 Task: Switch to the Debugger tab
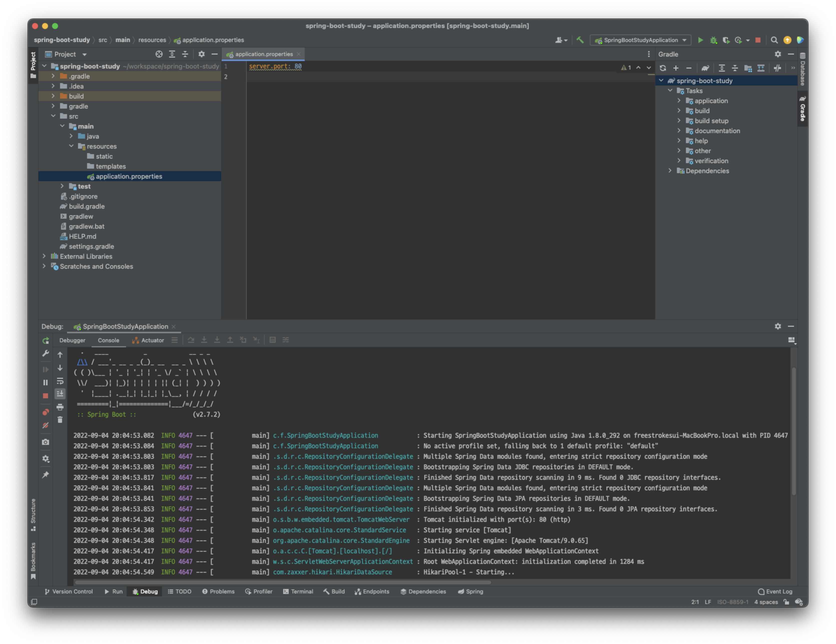(72, 340)
